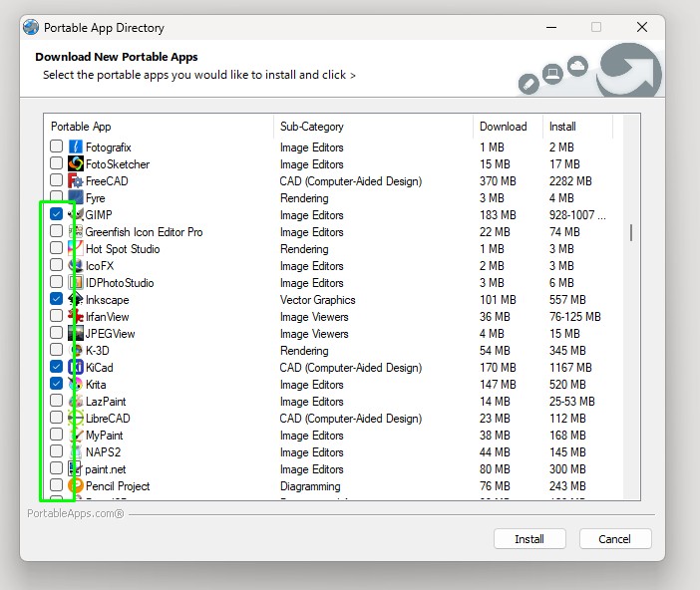
Task: Enable the paint.net checkbox
Action: [x=56, y=469]
